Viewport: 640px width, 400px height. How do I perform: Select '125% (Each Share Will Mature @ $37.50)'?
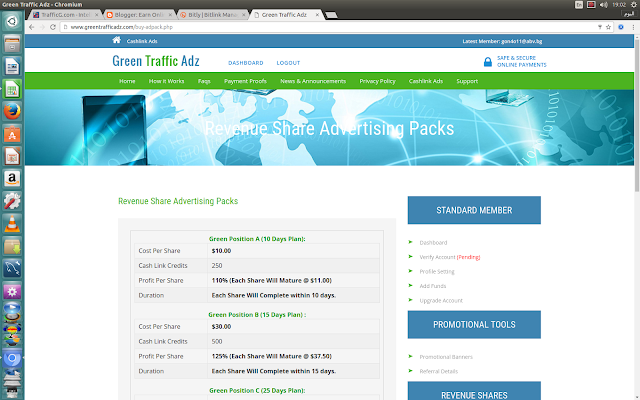(x=271, y=356)
